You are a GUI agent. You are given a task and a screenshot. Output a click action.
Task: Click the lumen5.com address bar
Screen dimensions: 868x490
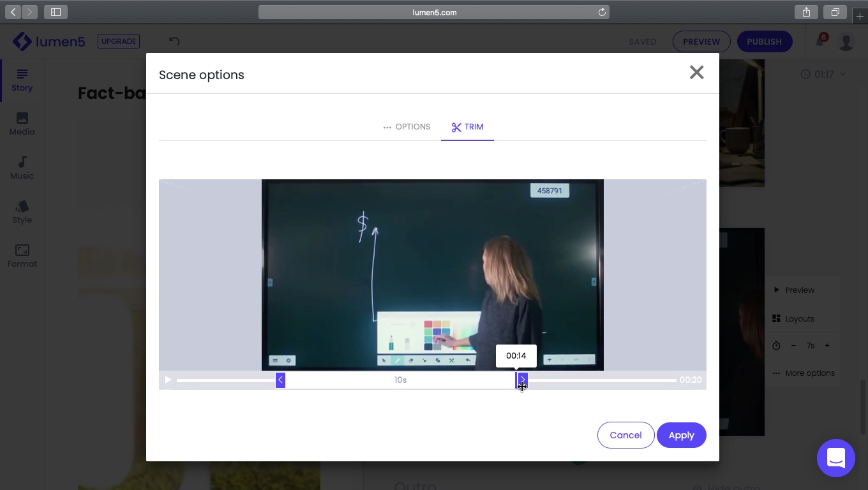pyautogui.click(x=434, y=12)
